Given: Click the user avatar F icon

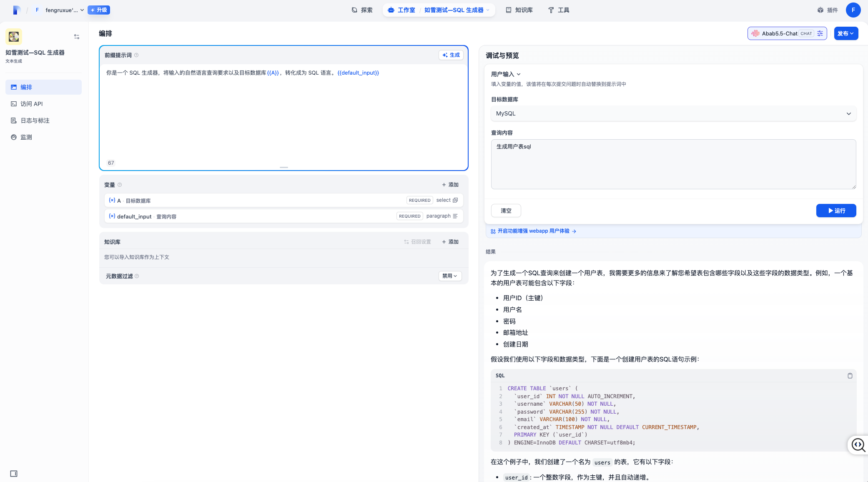Looking at the screenshot, I should (853, 10).
